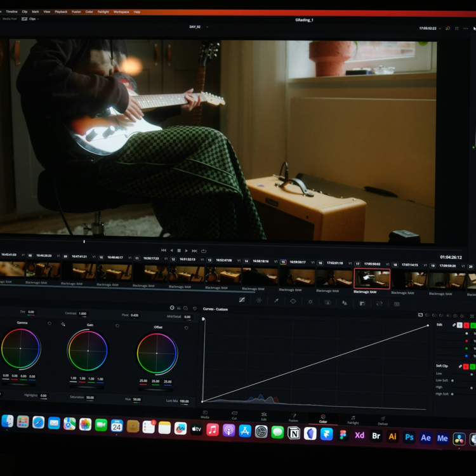
Task: Open the Power Window palette
Action: [x=293, y=301]
